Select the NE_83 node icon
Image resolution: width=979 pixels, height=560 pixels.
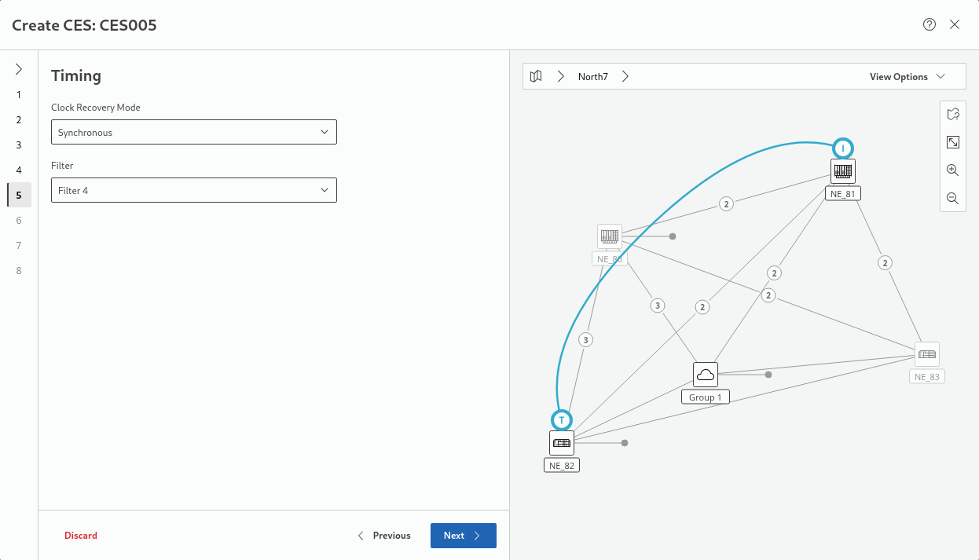click(x=927, y=354)
